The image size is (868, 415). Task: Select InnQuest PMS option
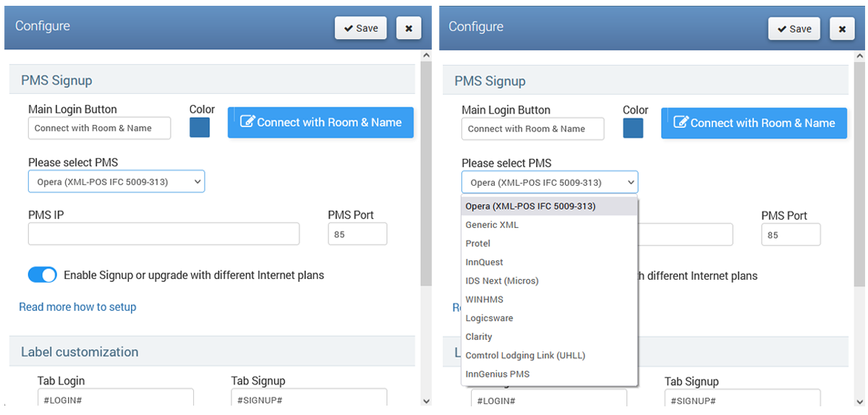[485, 262]
